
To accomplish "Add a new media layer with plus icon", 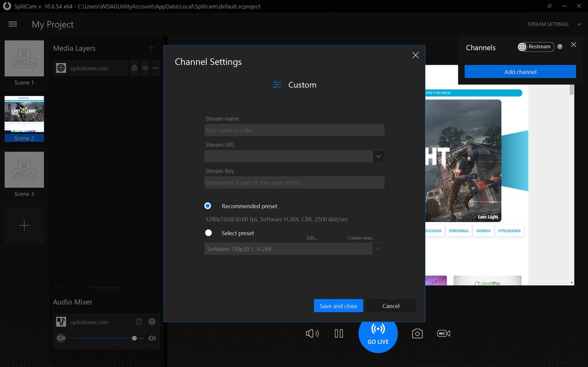I will [151, 48].
